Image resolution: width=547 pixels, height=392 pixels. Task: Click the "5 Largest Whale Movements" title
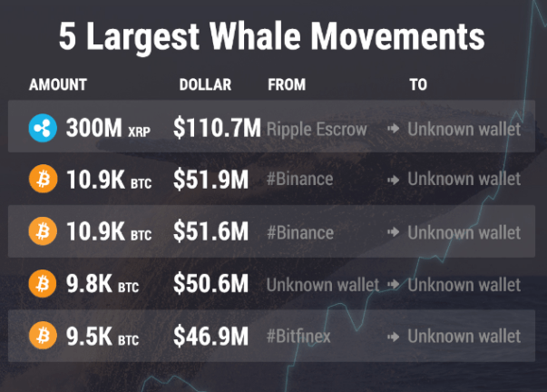(272, 37)
